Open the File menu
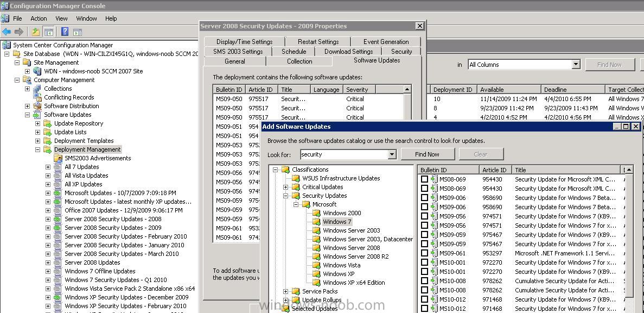This screenshot has width=644, height=313. pyautogui.click(x=18, y=18)
